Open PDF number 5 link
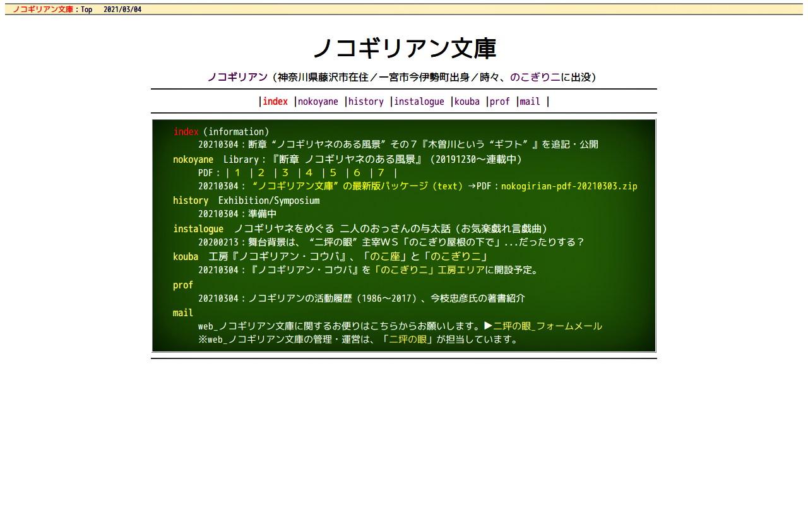This screenshot has width=808, height=532. 333,173
